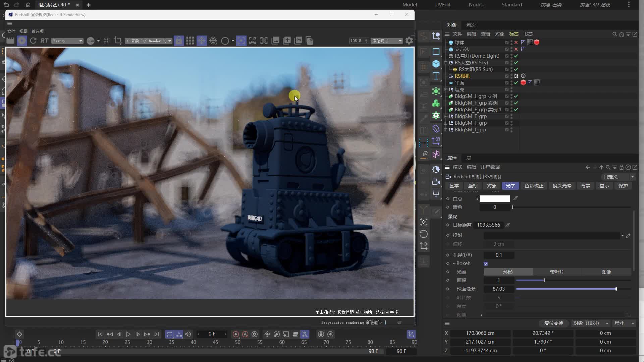644x362 pixels.
Task: Expand the 坦克 object tree node
Action: point(446,89)
